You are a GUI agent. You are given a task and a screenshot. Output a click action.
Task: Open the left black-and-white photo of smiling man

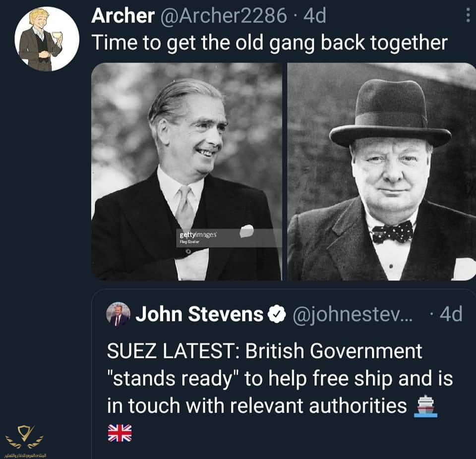pyautogui.click(x=187, y=172)
